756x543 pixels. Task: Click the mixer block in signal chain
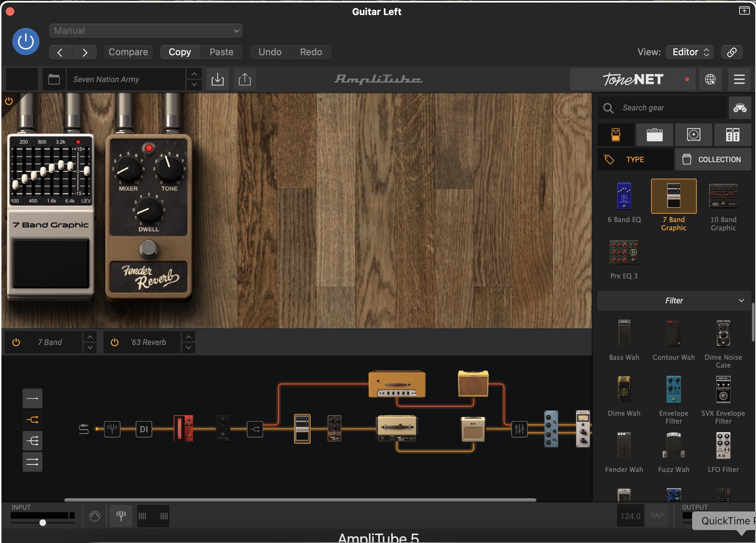pos(519,429)
